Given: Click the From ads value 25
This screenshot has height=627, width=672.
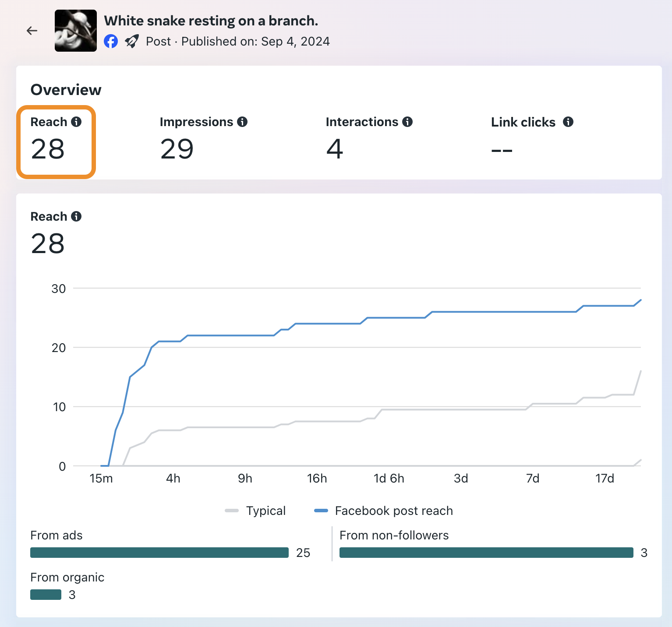Looking at the screenshot, I should pyautogui.click(x=303, y=553).
